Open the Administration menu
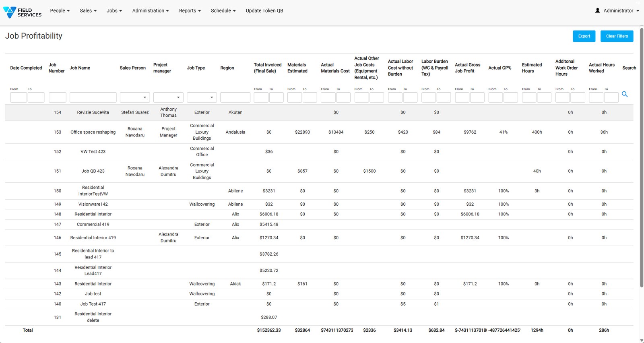644x343 pixels. [x=150, y=10]
